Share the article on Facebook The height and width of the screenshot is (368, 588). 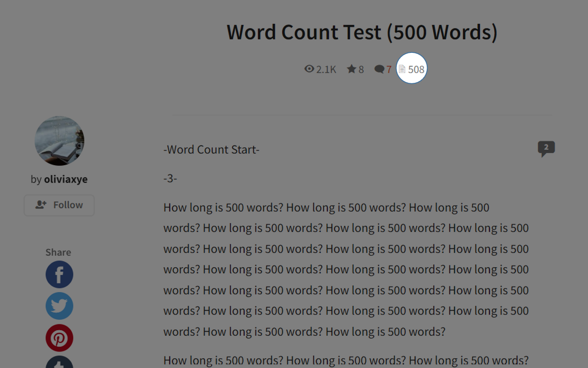[x=59, y=275]
